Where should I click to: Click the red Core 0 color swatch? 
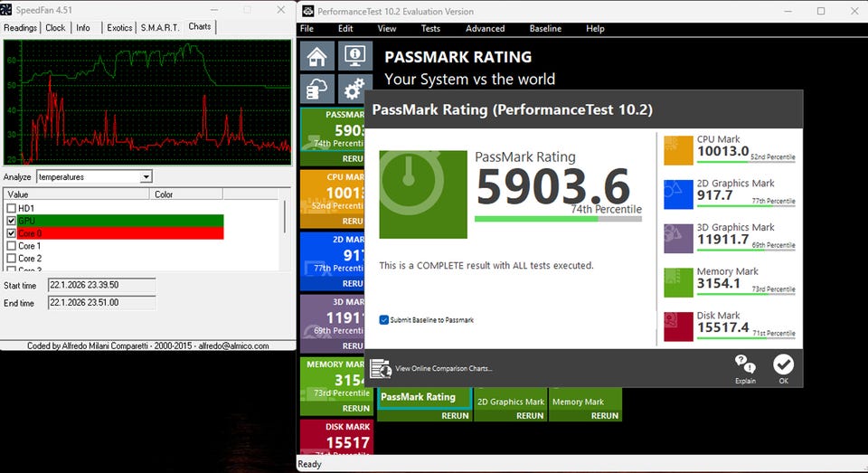point(120,233)
